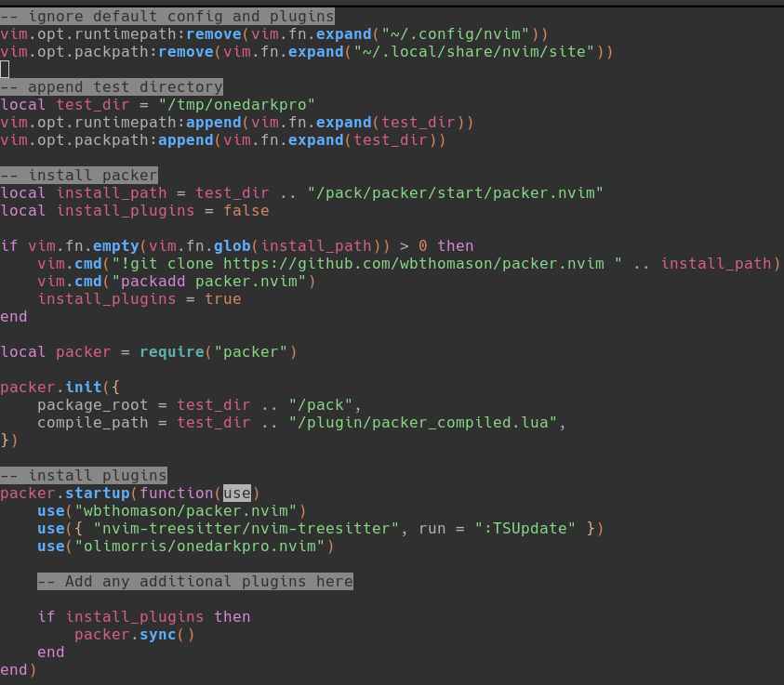Click the 'package_root' key
This screenshot has height=685, width=784.
click(x=92, y=404)
